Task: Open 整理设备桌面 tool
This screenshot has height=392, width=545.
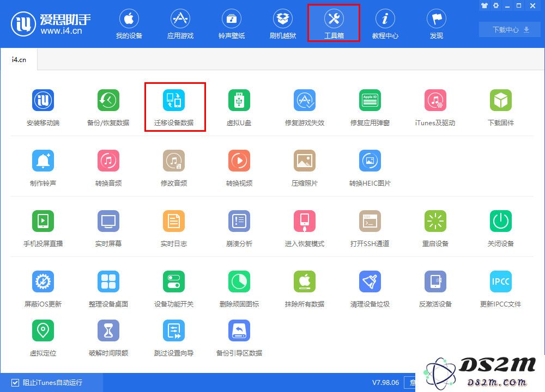Action: pyautogui.click(x=108, y=281)
